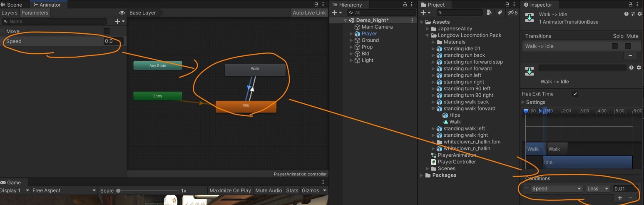This screenshot has height=205, width=644.
Task: Uncheck the Has Exit Time checkbox
Action: pyautogui.click(x=575, y=94)
